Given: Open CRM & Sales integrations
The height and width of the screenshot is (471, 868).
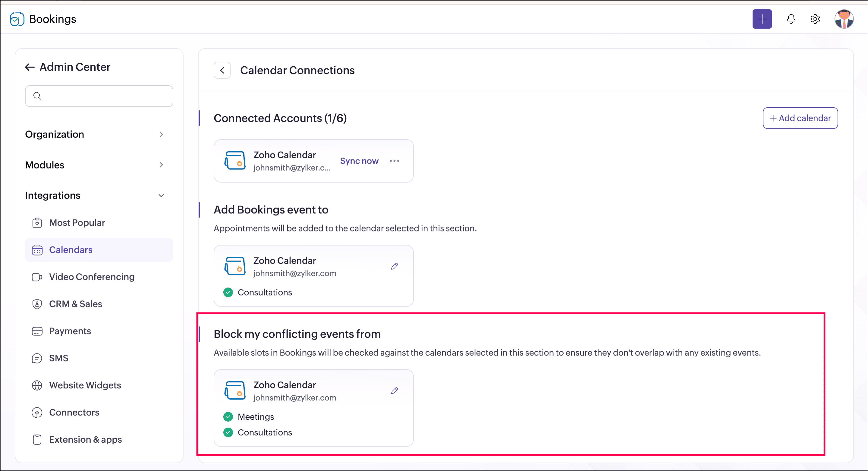Looking at the screenshot, I should pos(99,304).
